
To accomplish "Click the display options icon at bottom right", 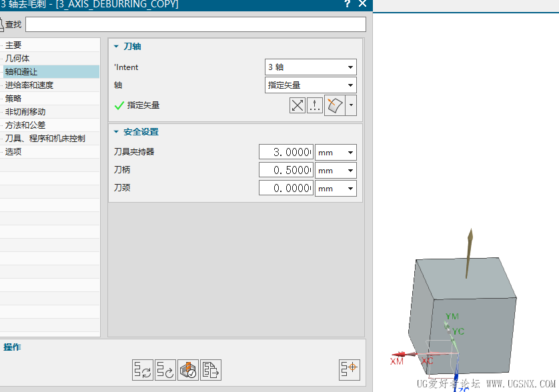I will 350,370.
